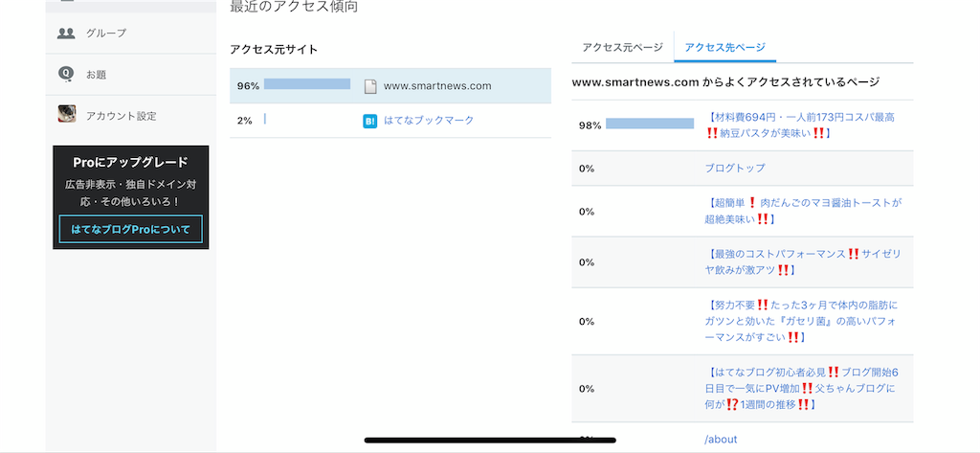The image size is (980, 453).
Task: Open the はてなブログ初心者必見 article link
Action: point(802,388)
